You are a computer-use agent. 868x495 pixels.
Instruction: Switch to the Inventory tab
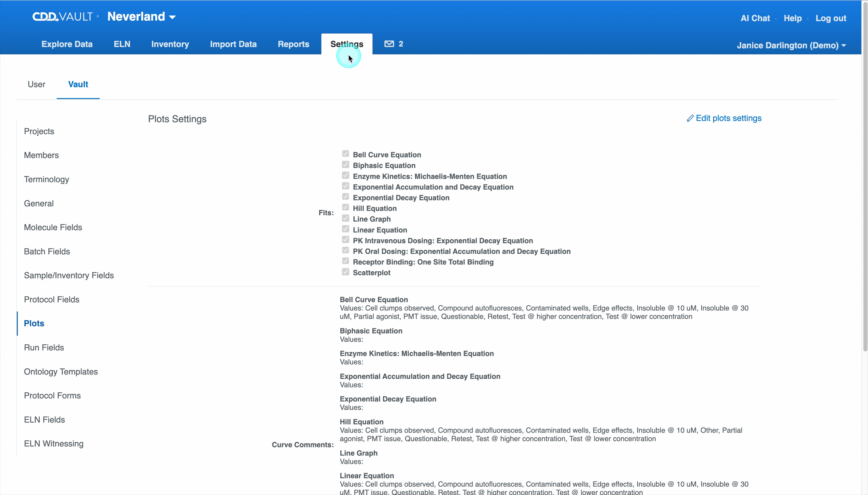coord(170,44)
